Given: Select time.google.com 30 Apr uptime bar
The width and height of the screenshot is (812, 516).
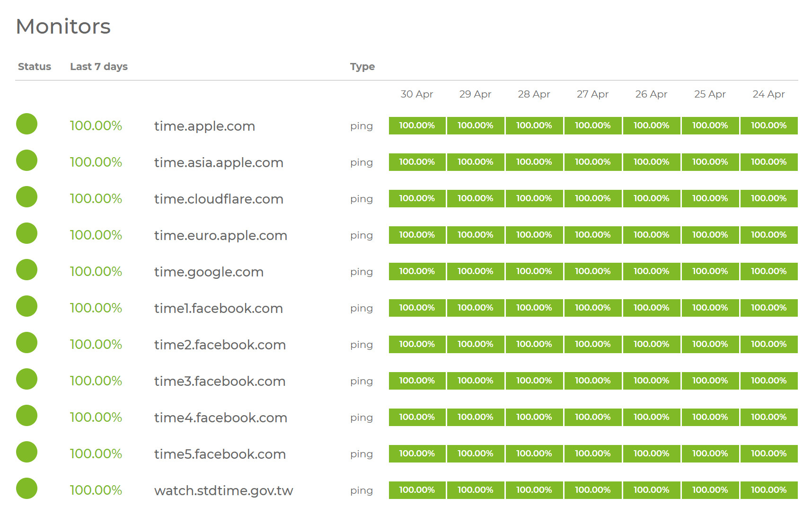Looking at the screenshot, I should 417,271.
